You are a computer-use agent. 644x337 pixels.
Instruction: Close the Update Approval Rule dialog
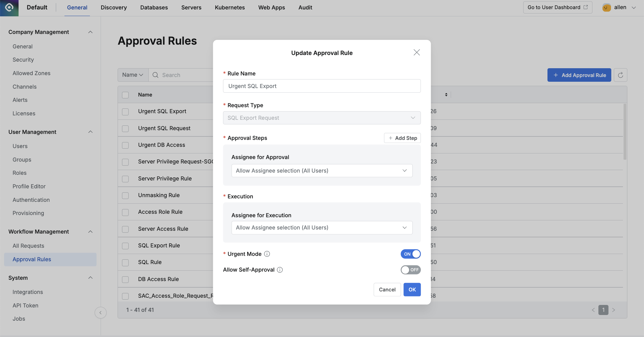(416, 52)
